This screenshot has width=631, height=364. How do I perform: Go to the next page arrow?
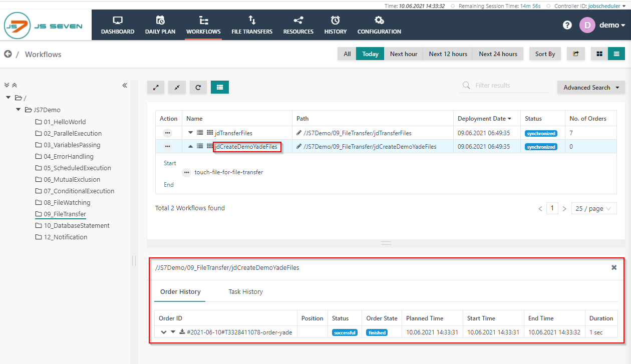(x=564, y=208)
